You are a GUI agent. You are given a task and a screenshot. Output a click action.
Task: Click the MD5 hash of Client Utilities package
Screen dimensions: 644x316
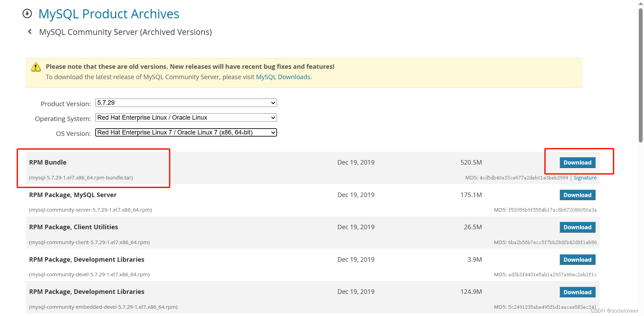click(552, 242)
